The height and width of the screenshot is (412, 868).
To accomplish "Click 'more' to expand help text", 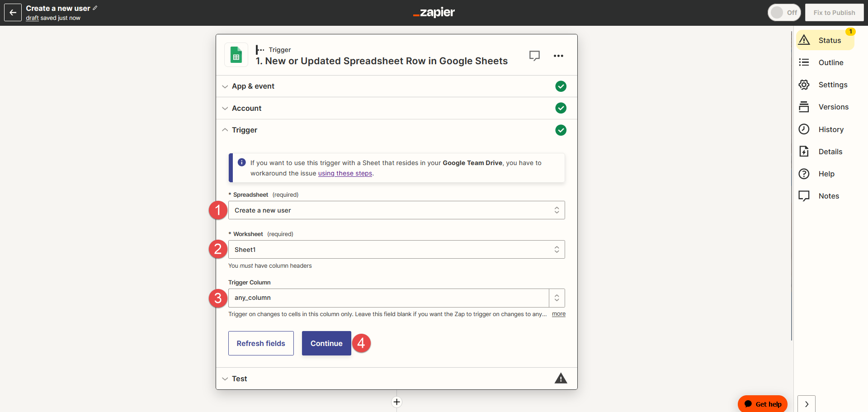I will click(559, 314).
